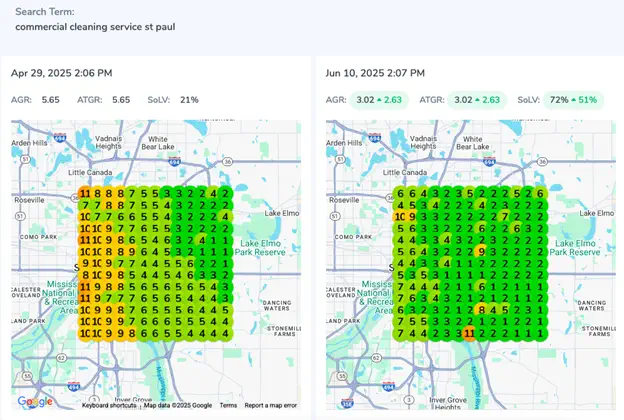Click the ATGR 3.02 improvement badge
Viewport: 624px width, 420px height.
[x=477, y=100]
